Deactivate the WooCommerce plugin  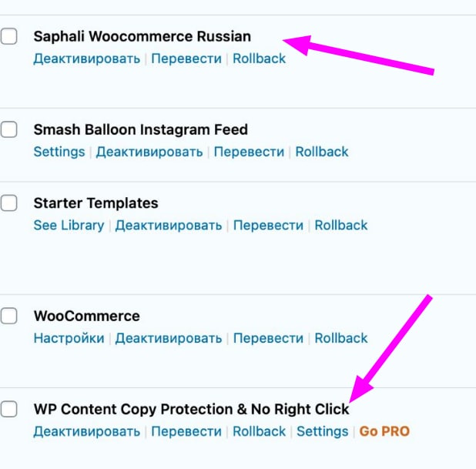169,338
